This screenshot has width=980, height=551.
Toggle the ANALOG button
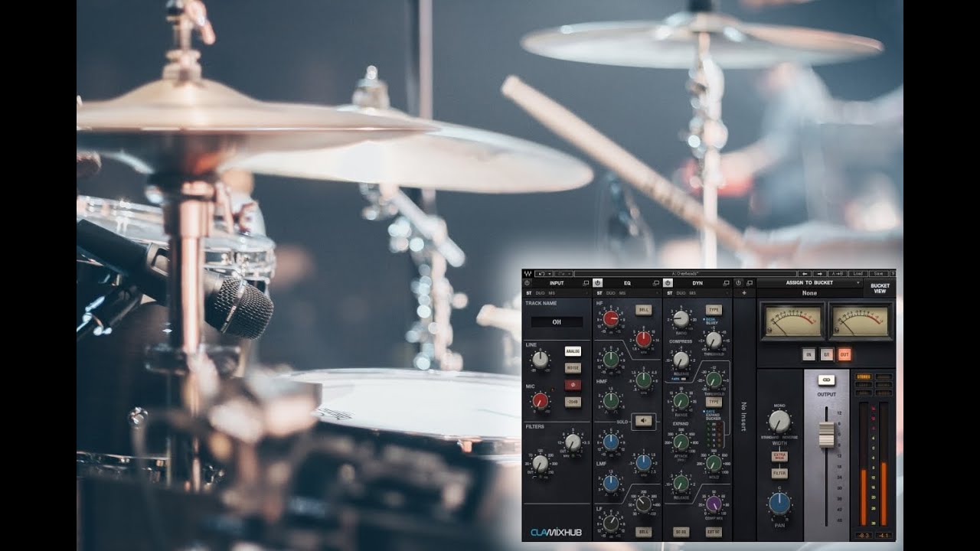[x=573, y=351]
